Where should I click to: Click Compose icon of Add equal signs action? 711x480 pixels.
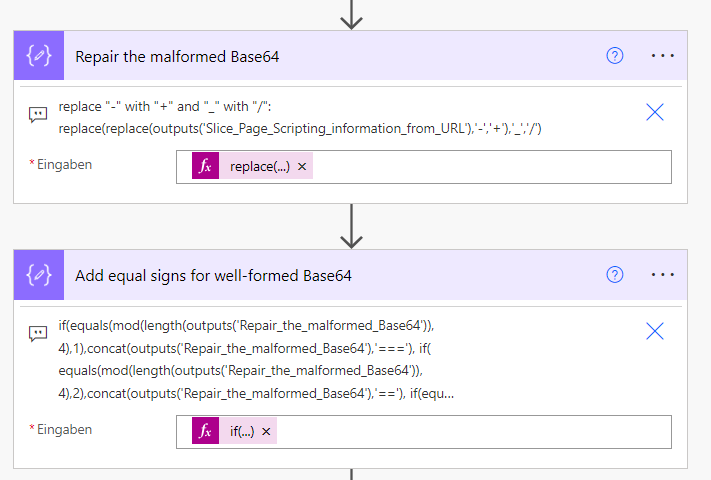coord(39,275)
